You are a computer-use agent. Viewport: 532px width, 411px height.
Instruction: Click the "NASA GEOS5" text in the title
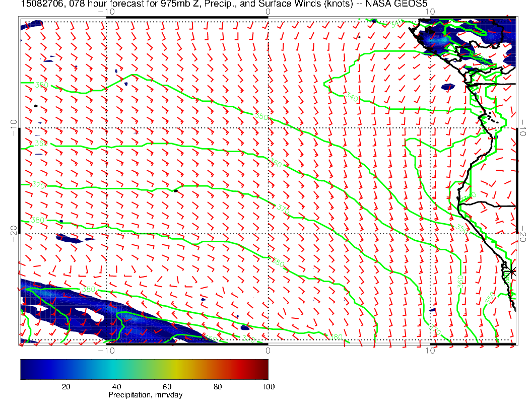[396, 4]
